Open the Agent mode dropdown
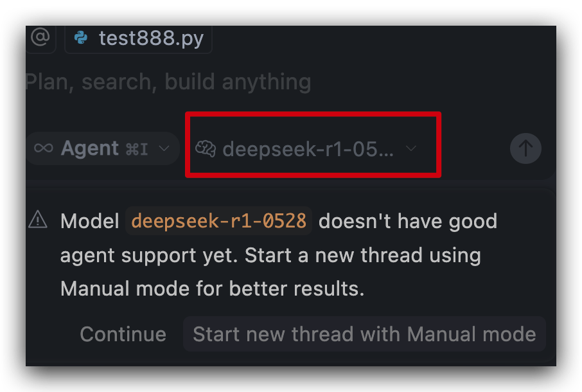 (x=102, y=148)
